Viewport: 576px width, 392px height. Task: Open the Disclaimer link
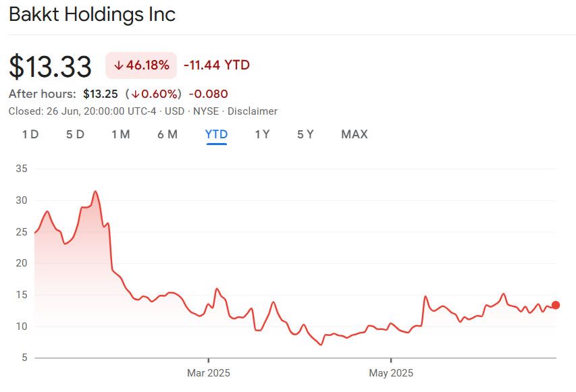(254, 111)
